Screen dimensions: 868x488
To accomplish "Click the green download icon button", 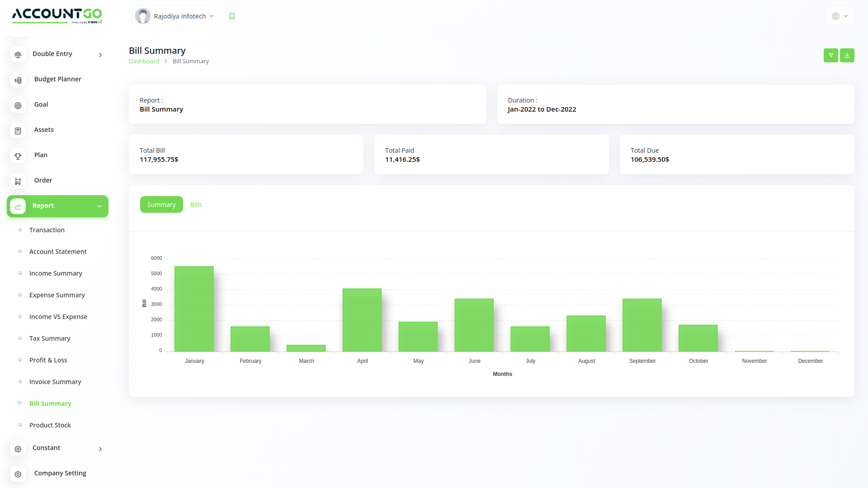I will (847, 55).
